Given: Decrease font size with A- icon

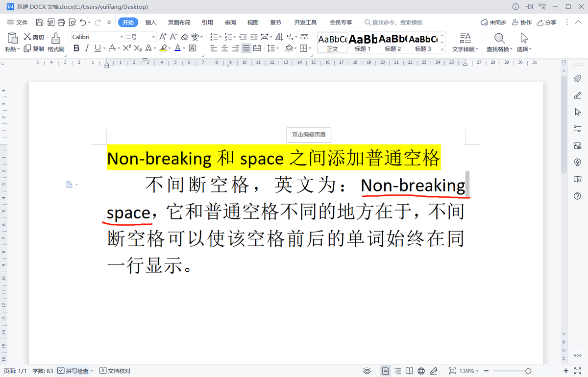Looking at the screenshot, I should [173, 37].
